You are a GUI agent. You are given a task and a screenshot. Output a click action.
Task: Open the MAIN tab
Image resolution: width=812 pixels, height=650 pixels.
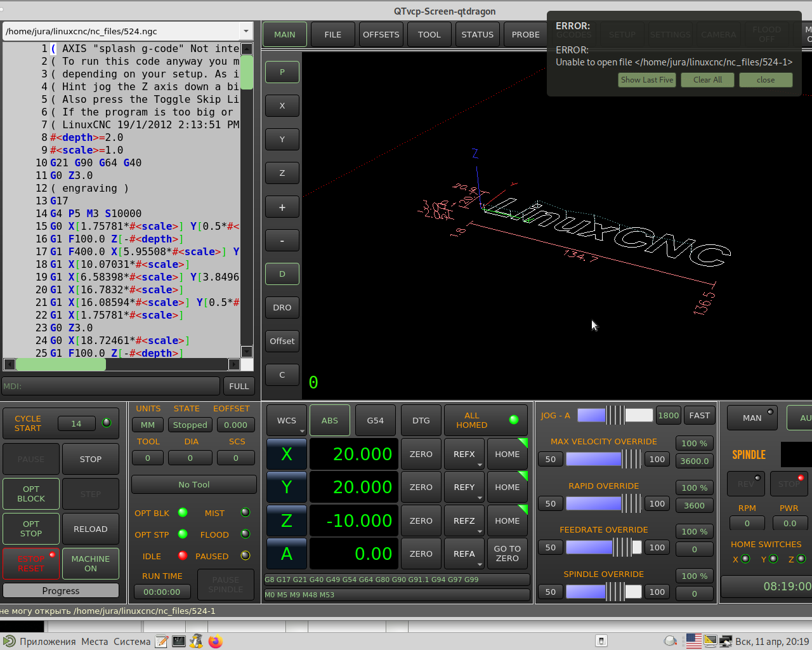(285, 35)
